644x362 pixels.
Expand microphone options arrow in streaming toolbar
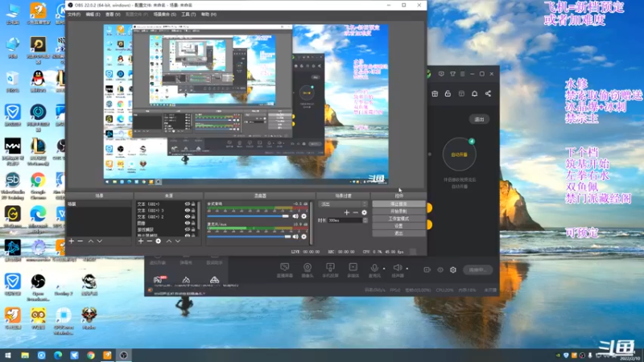tap(384, 269)
